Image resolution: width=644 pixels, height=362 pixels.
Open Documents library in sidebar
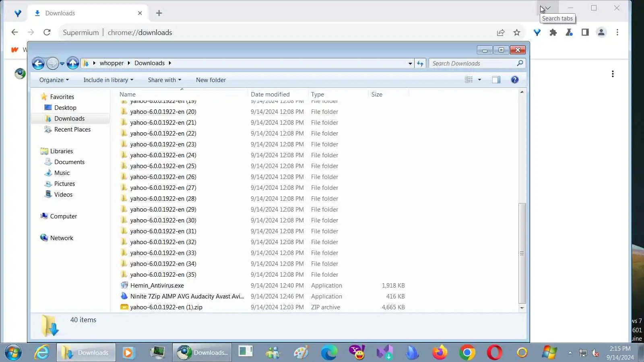tap(69, 162)
